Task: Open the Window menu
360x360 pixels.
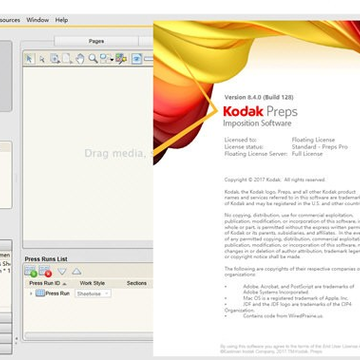Action: click(38, 20)
